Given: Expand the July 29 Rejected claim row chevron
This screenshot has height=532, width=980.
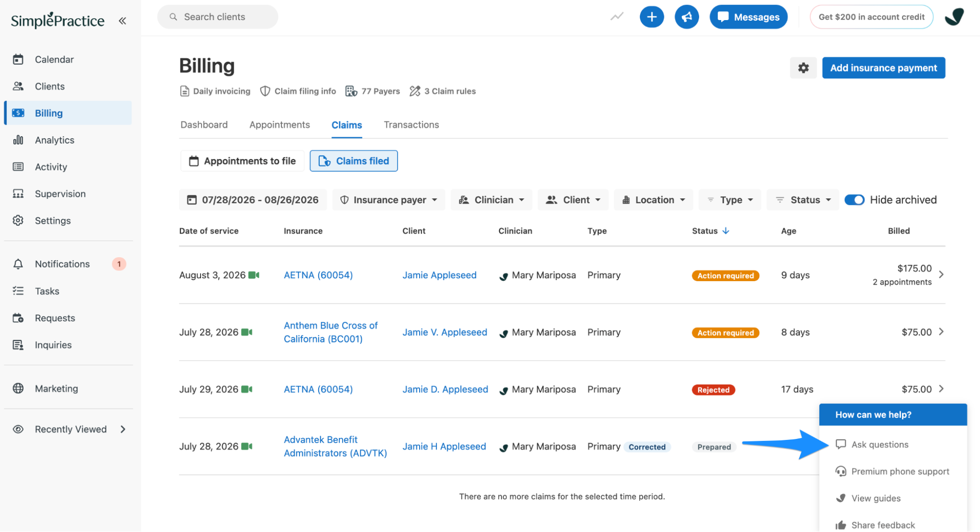Looking at the screenshot, I should (x=941, y=389).
